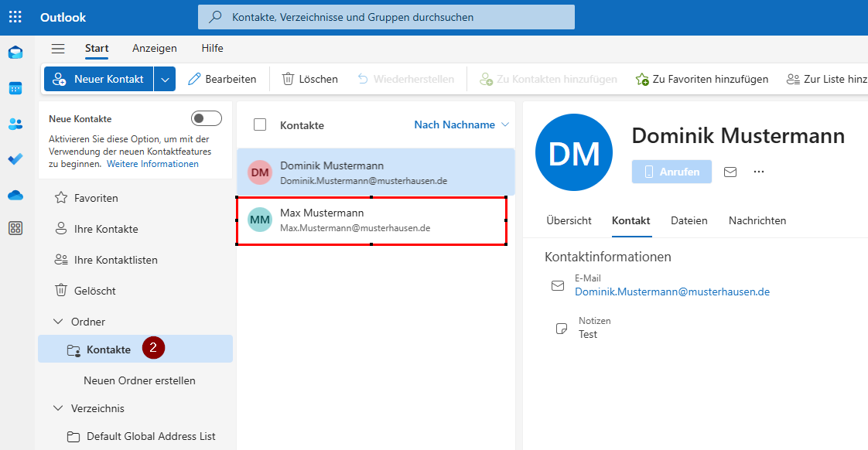Click Zur Liste hinzufügen toolbar item
Screen dimensions: 868x450
pos(826,79)
